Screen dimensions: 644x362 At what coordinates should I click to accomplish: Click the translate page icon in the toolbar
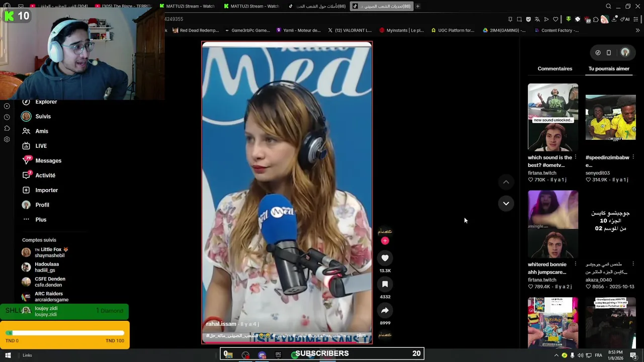coord(537,19)
